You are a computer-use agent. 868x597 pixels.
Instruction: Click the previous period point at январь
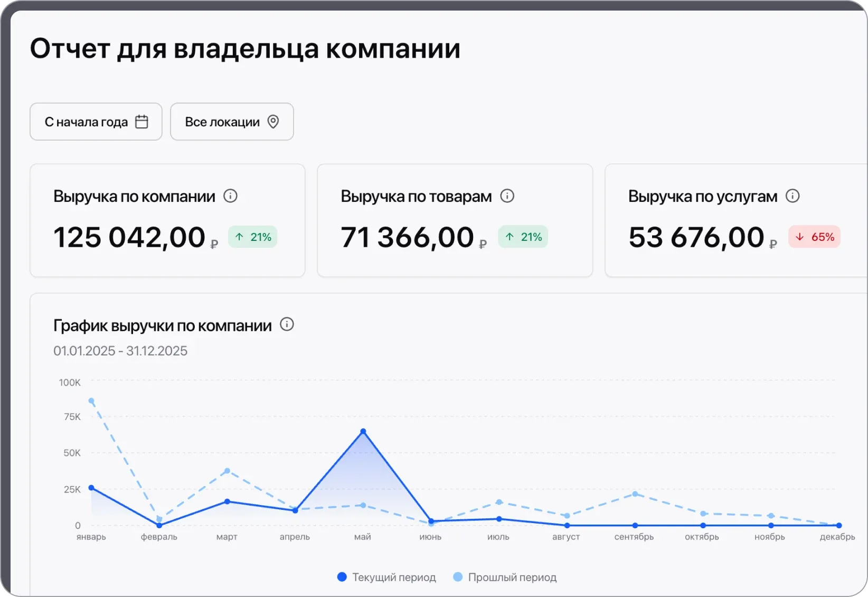tap(91, 401)
